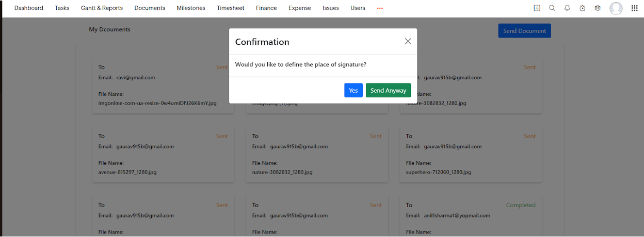Image resolution: width=644 pixels, height=237 pixels.
Task: Open the Tasks menu item
Action: [62, 8]
